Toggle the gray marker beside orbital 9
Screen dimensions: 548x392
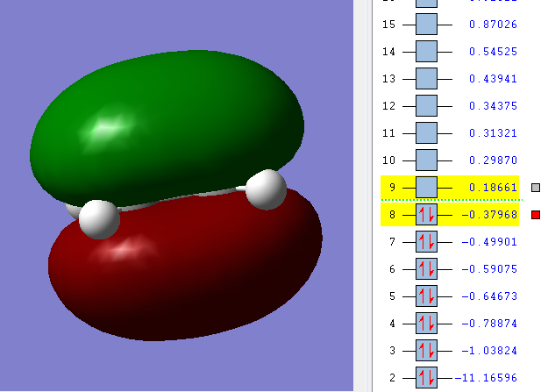coord(536,188)
